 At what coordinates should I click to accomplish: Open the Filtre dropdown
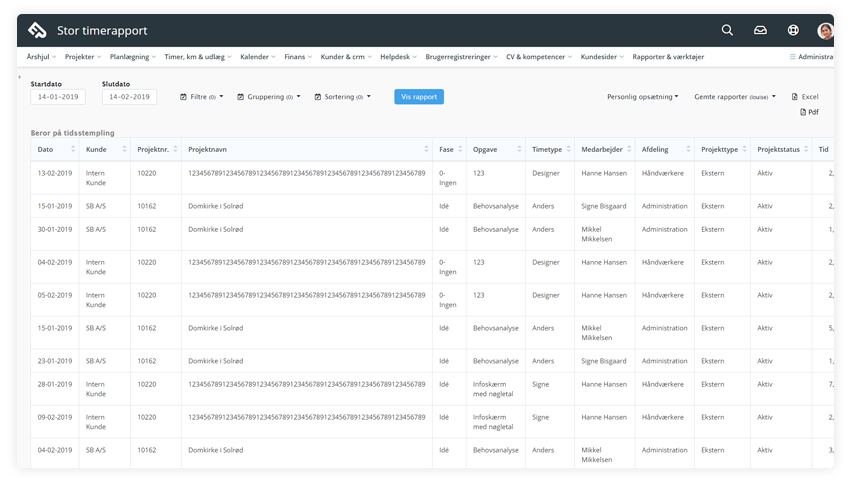click(202, 97)
